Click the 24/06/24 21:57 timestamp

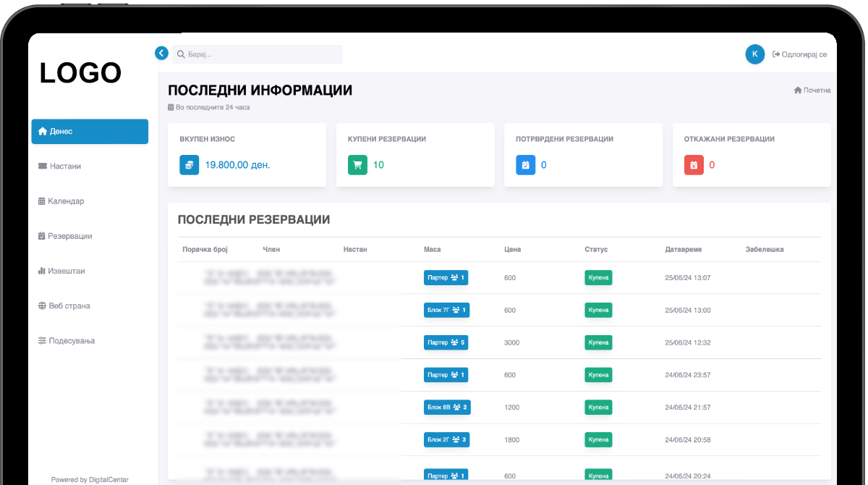point(688,408)
